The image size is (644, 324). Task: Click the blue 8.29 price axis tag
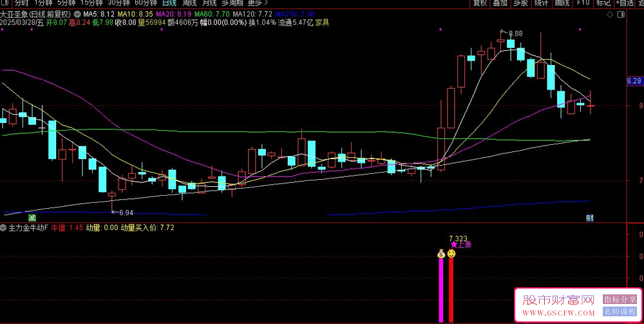[x=634, y=81]
